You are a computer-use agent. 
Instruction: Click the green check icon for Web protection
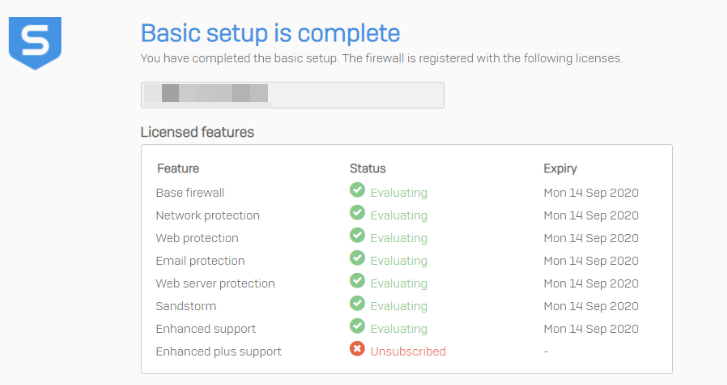357,235
